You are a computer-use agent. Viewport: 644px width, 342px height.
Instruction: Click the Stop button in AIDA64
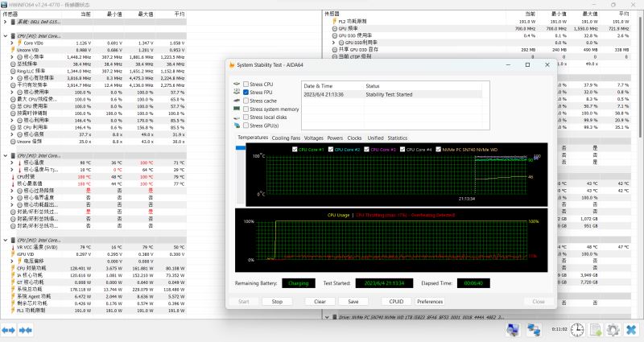tap(277, 301)
